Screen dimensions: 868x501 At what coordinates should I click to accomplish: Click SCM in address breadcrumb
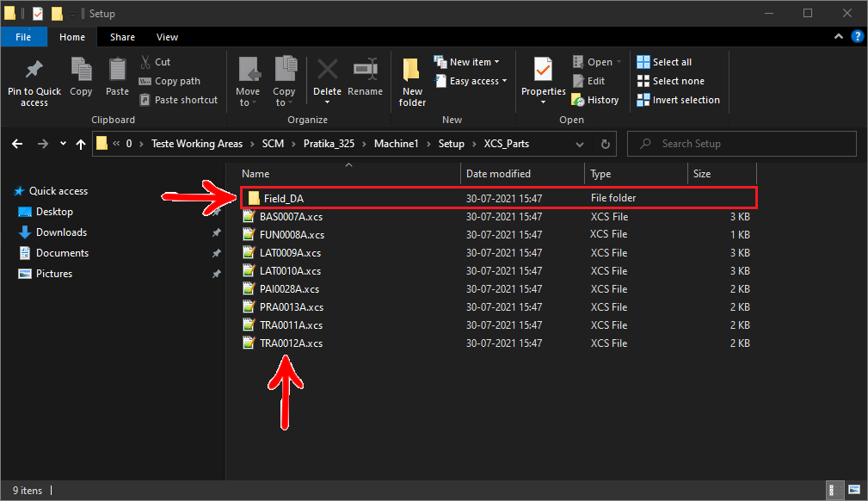[x=273, y=144]
